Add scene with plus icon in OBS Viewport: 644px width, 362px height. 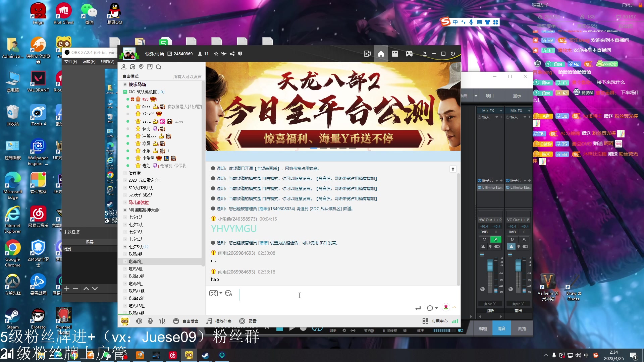coord(67,289)
